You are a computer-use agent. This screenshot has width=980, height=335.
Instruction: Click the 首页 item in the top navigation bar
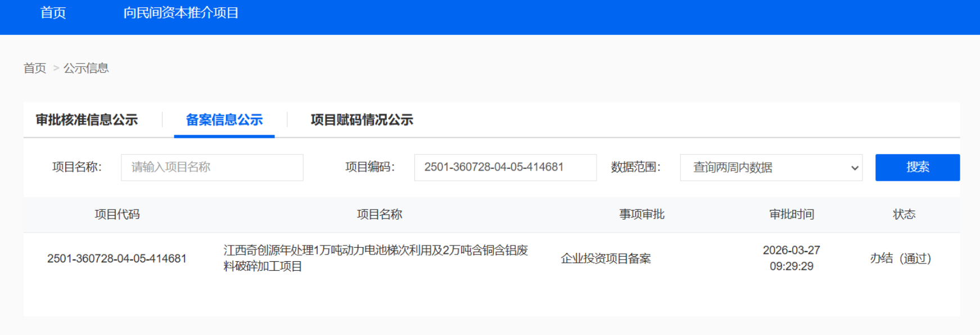[x=53, y=13]
